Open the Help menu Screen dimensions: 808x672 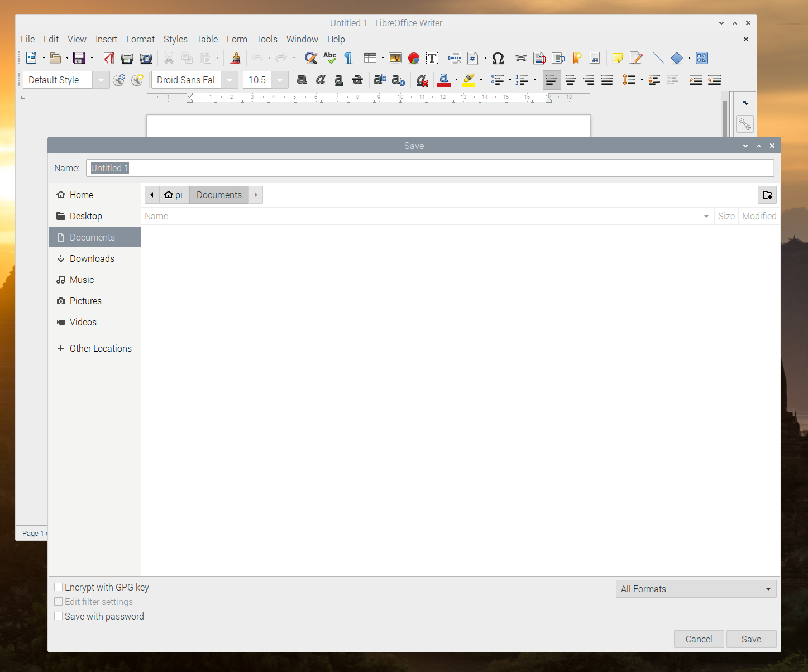click(x=336, y=39)
